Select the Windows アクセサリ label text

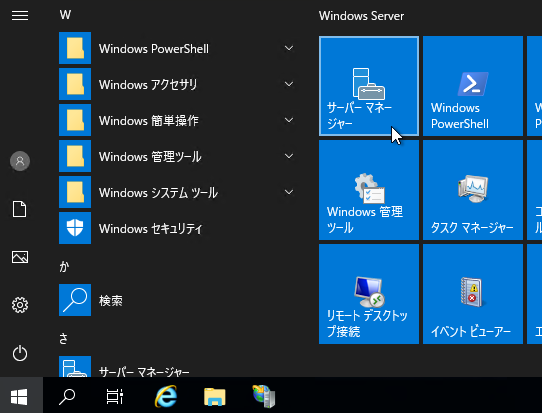(x=148, y=85)
